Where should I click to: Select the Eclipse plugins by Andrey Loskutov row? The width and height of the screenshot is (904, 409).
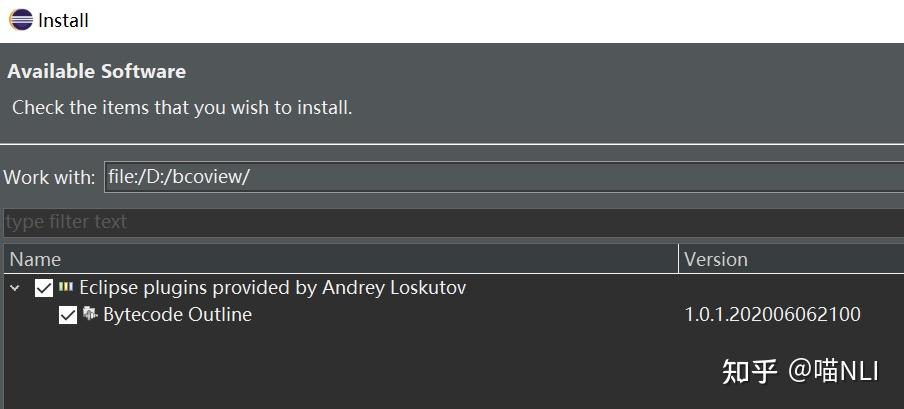(x=272, y=288)
